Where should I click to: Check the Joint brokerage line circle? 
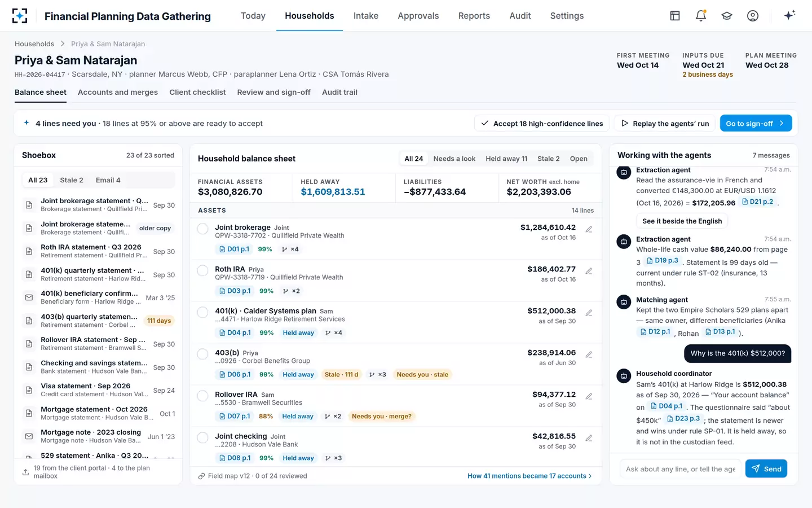[202, 229]
